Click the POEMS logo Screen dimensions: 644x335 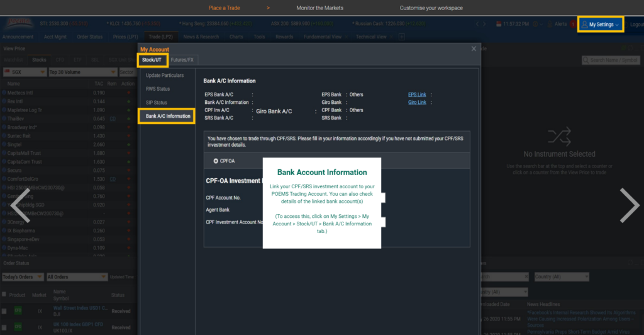[x=18, y=24]
